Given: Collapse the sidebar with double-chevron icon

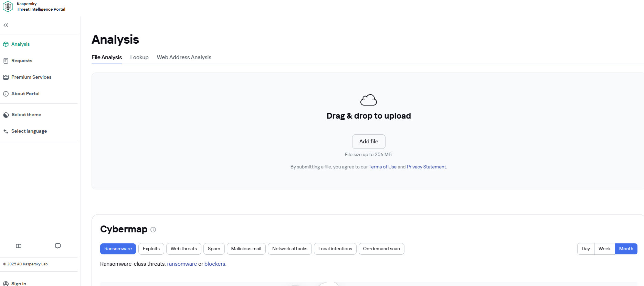Looking at the screenshot, I should (x=6, y=25).
